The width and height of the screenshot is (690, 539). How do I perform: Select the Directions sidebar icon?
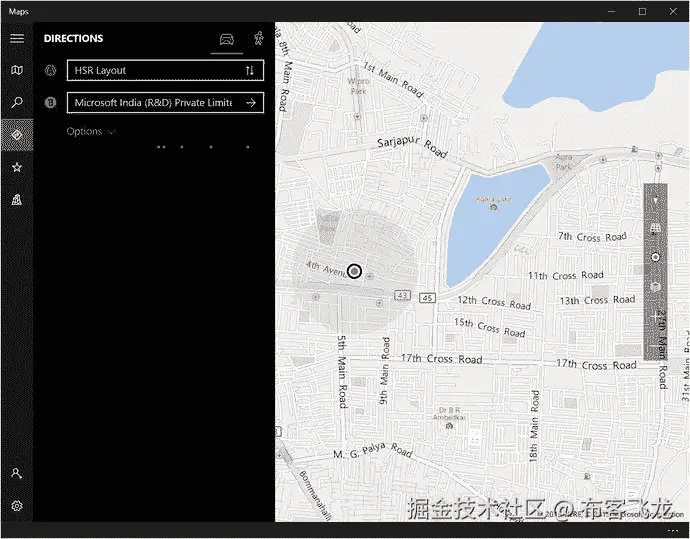(x=17, y=135)
